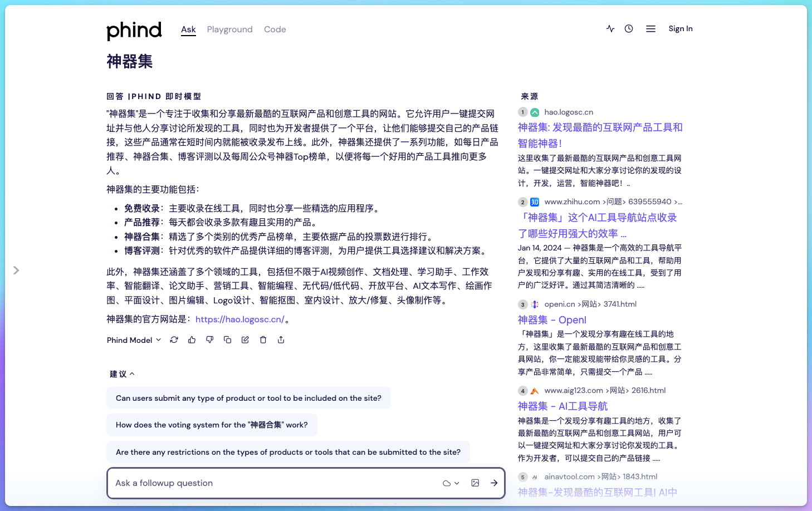Attach an image using the picture icon

tap(475, 483)
